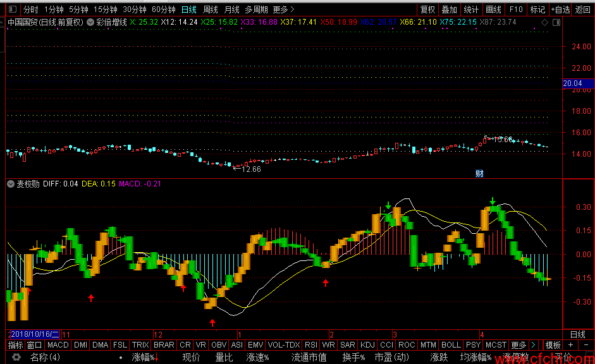
Task: Select the PSY indicator
Action: (x=473, y=345)
